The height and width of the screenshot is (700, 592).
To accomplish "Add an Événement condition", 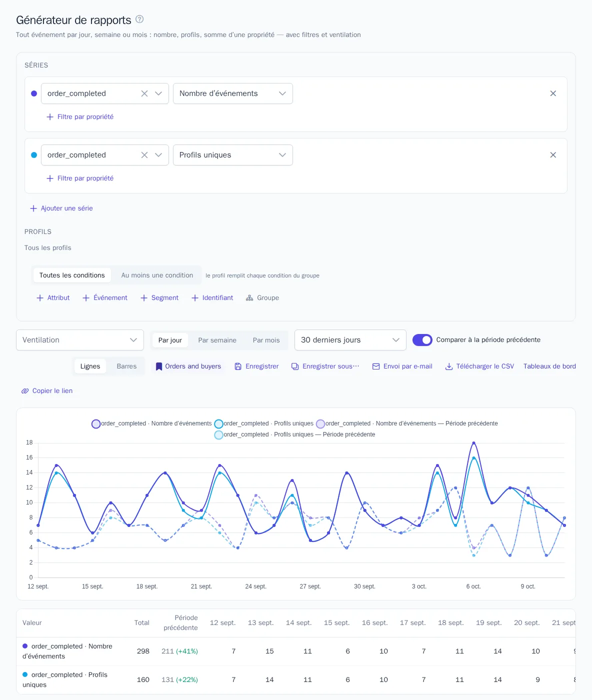I will point(105,298).
